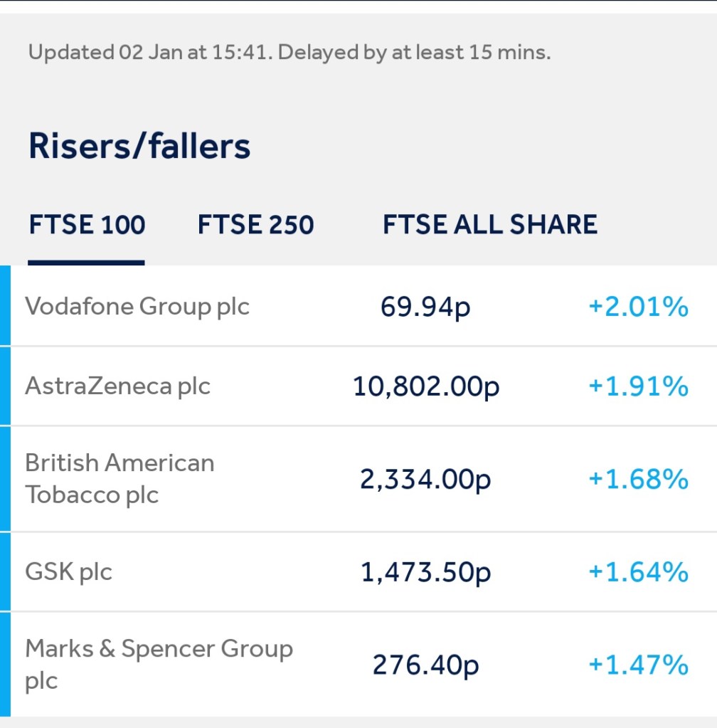Viewport: 717px width, 728px height.
Task: Tap the +1.47% change value
Action: 638,665
